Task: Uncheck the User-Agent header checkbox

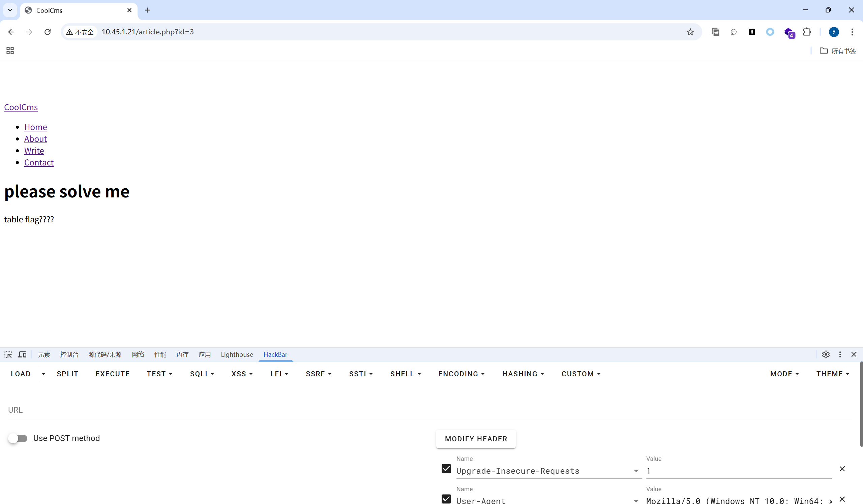Action: [x=446, y=499]
